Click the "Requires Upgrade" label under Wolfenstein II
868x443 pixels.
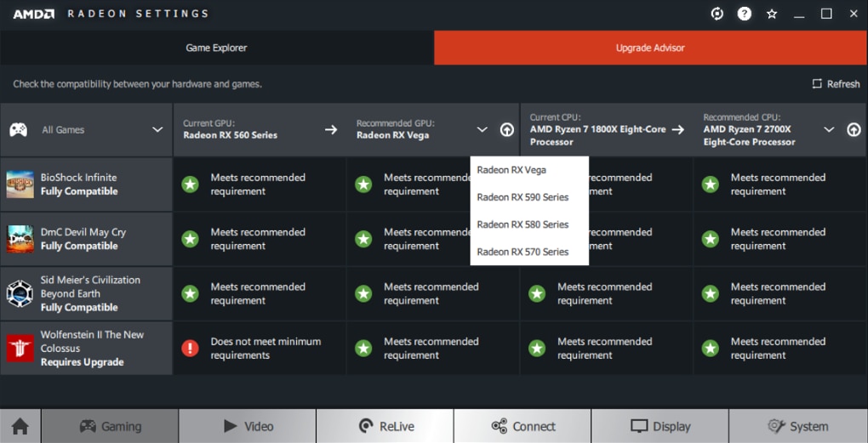82,362
